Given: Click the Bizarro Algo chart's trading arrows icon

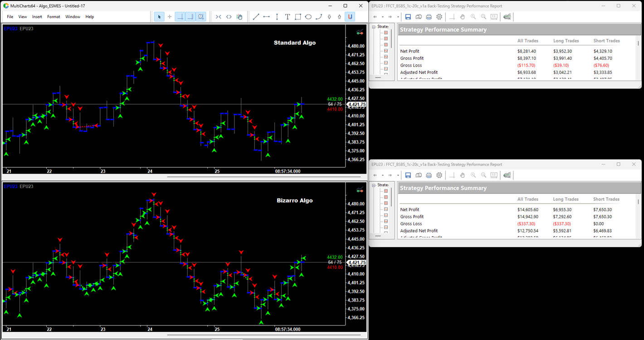Looking at the screenshot, I should 360,190.
